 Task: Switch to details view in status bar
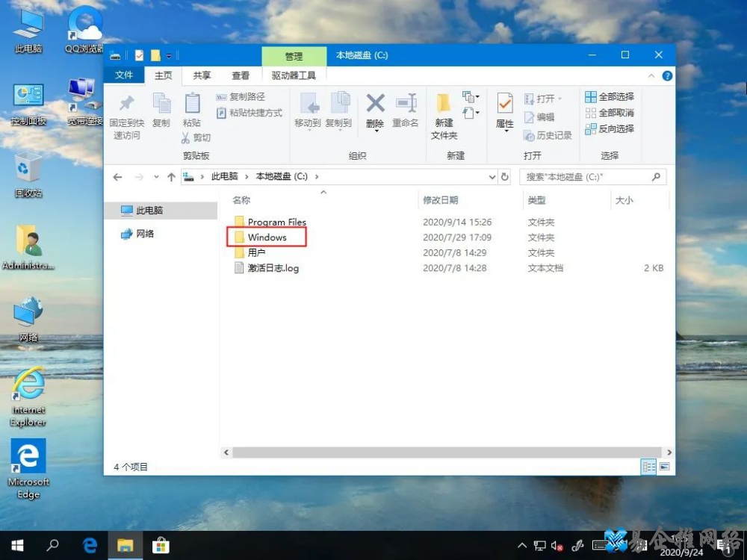coord(648,466)
